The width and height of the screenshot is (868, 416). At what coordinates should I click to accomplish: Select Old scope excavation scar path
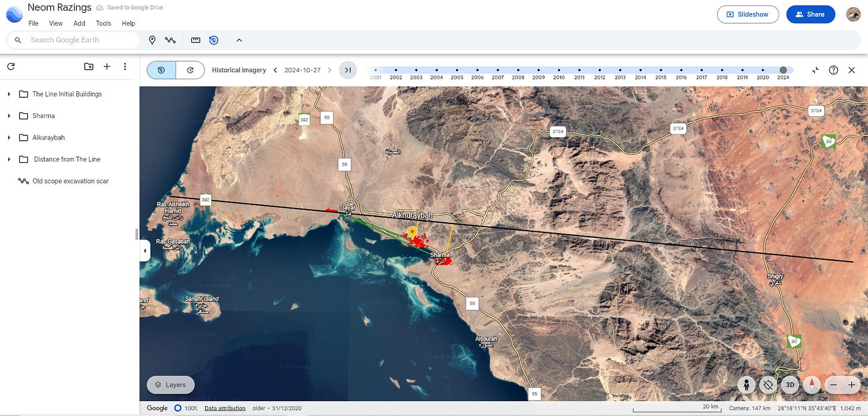click(70, 181)
